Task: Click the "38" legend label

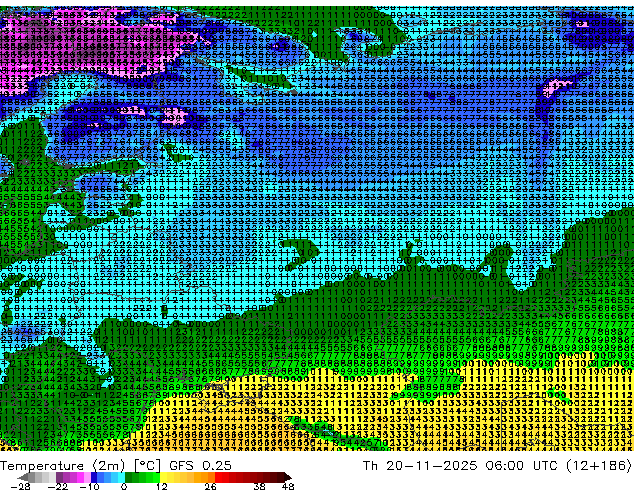Action: point(259,486)
